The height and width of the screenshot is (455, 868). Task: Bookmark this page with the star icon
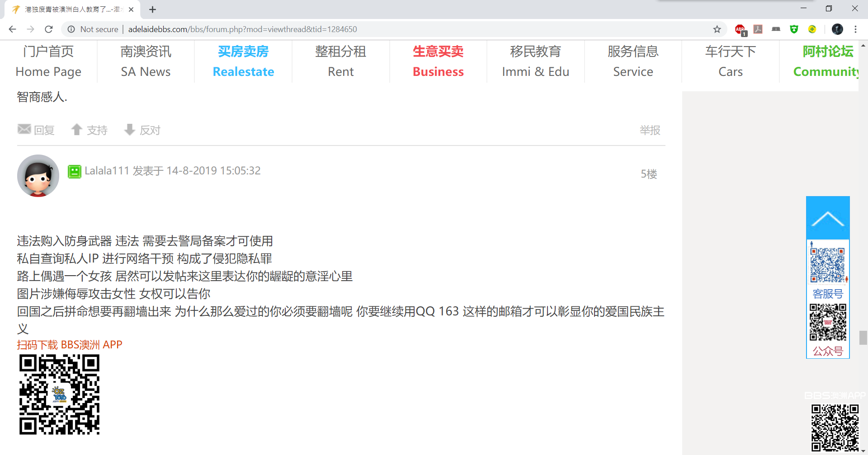[x=717, y=29]
